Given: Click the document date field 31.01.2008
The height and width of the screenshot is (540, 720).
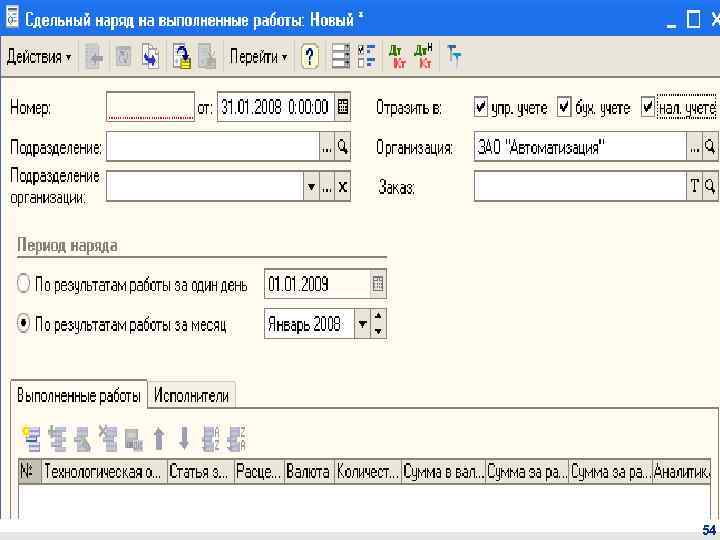Looking at the screenshot, I should [x=276, y=107].
